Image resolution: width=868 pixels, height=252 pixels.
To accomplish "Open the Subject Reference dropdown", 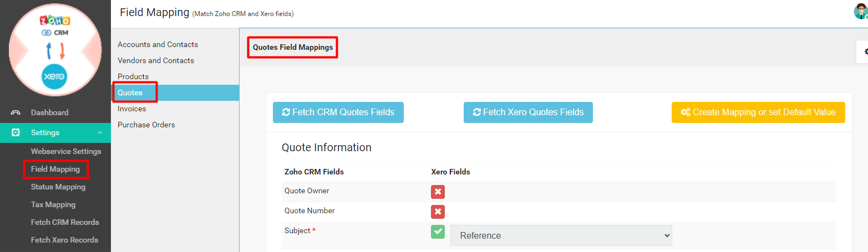I will (x=561, y=235).
